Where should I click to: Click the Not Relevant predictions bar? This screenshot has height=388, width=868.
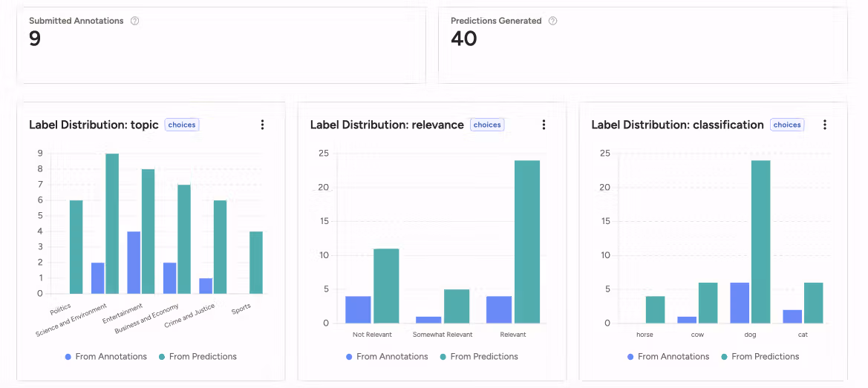(386, 286)
